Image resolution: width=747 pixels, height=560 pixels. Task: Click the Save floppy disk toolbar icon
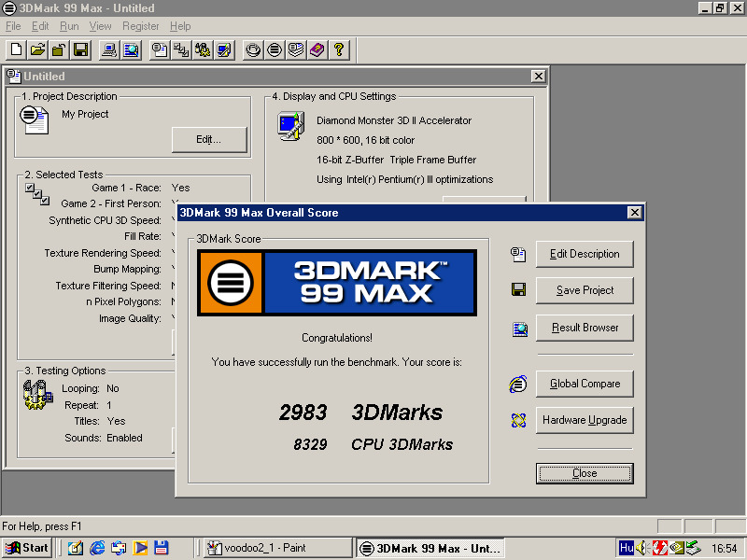[80, 49]
